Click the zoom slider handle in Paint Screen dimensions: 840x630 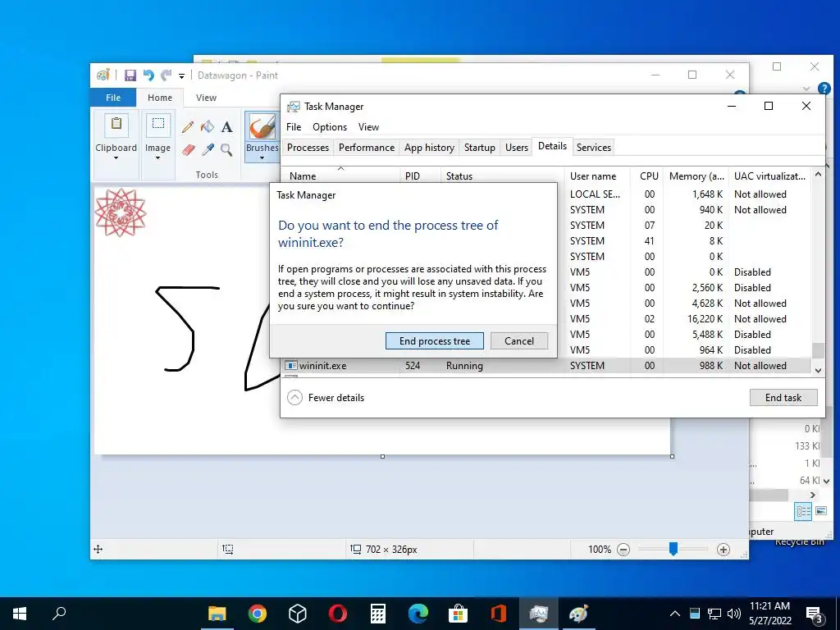tap(673, 549)
